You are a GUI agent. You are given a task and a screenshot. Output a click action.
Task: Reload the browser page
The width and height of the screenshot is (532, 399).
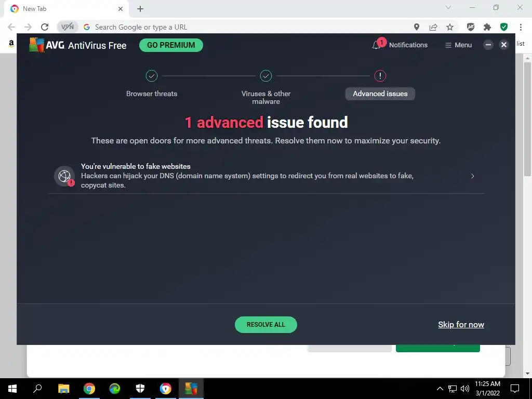45,27
